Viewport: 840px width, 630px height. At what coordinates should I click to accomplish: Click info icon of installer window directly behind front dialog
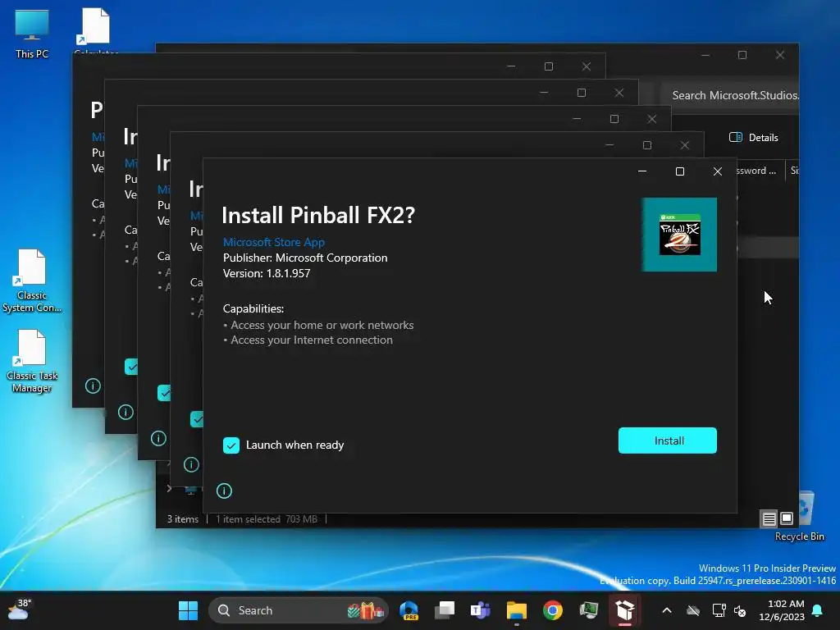(x=191, y=464)
